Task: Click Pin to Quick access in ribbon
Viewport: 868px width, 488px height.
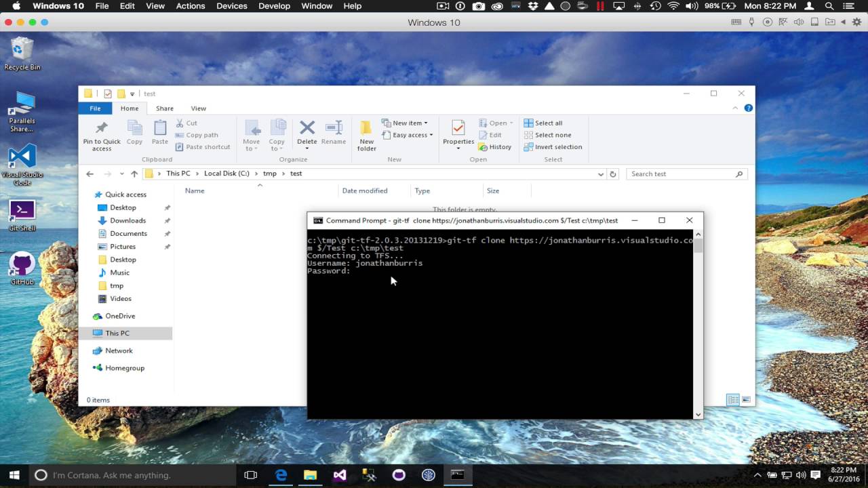Action: pos(102,136)
